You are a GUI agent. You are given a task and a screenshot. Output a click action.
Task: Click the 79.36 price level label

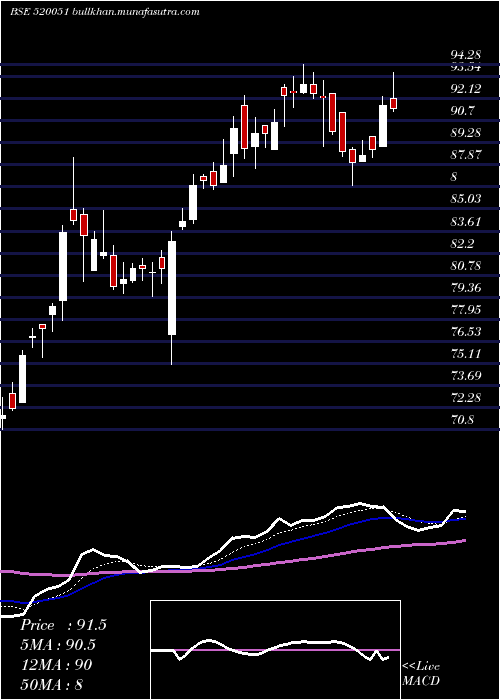[466, 288]
